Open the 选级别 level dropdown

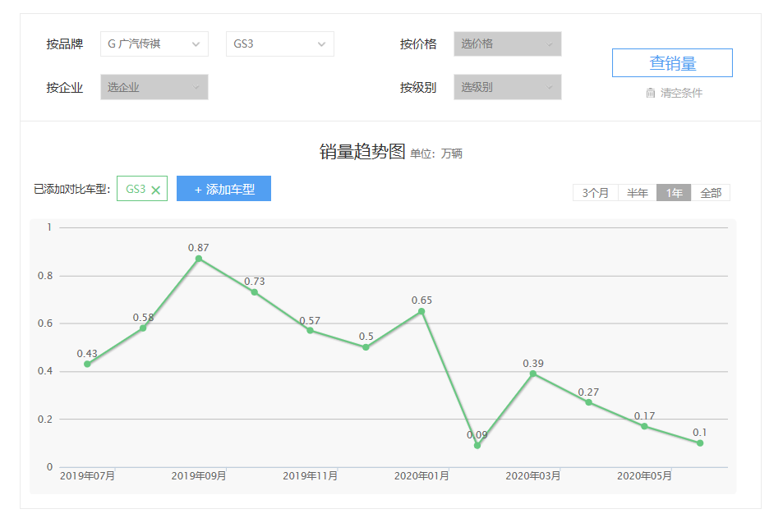click(505, 86)
